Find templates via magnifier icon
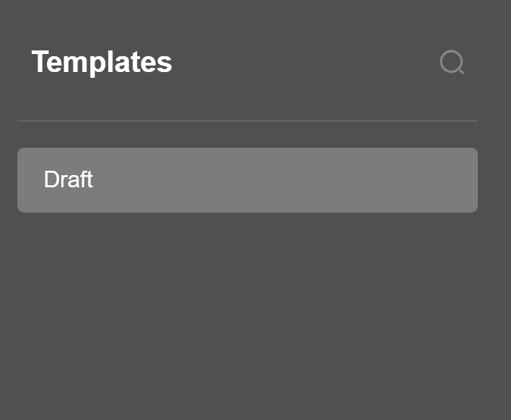The width and height of the screenshot is (511, 420). coord(452,63)
